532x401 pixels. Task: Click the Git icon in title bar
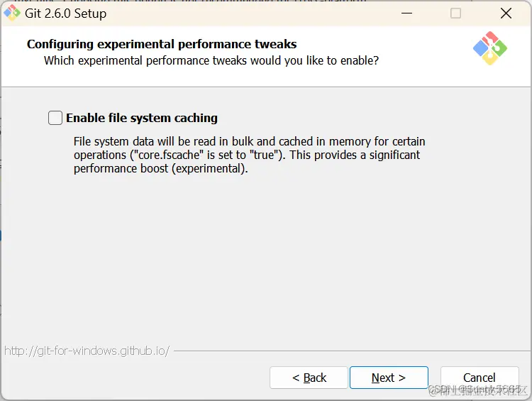coord(12,13)
